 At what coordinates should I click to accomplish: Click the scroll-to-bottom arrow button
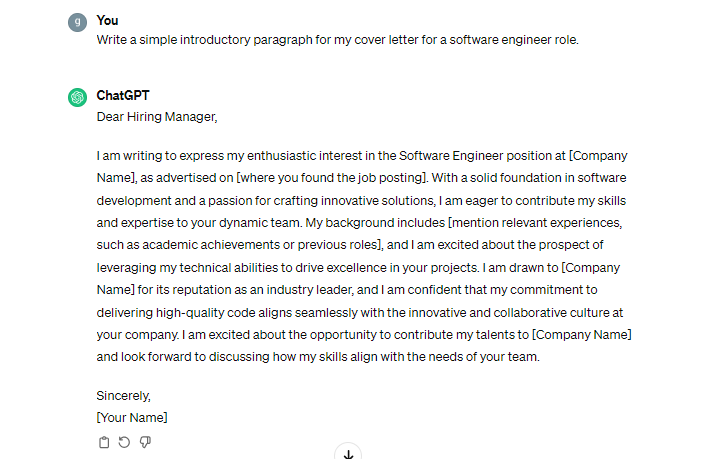(x=348, y=454)
